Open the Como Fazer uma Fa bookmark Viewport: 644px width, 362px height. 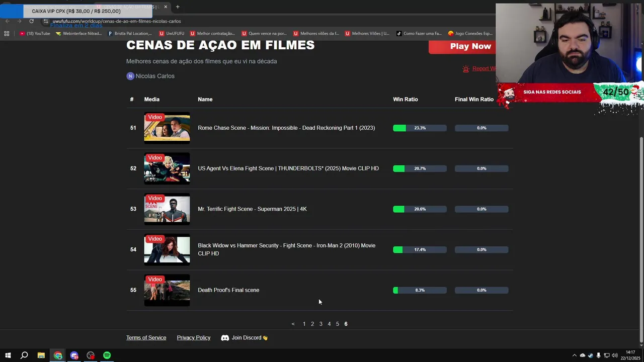tap(419, 34)
